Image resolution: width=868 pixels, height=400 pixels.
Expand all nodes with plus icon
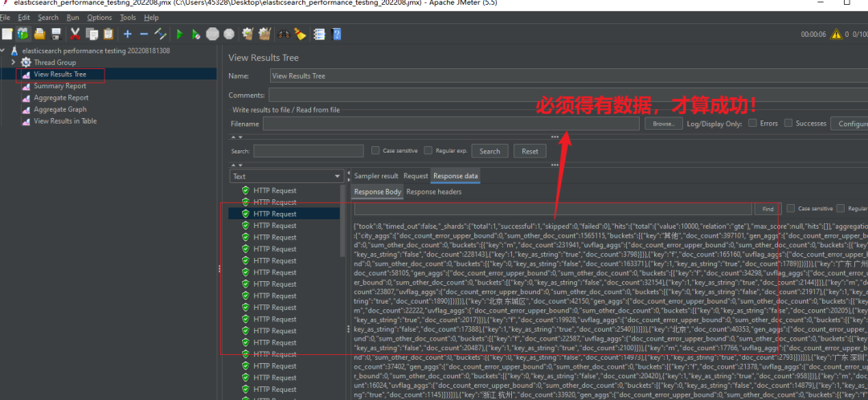pyautogui.click(x=127, y=35)
